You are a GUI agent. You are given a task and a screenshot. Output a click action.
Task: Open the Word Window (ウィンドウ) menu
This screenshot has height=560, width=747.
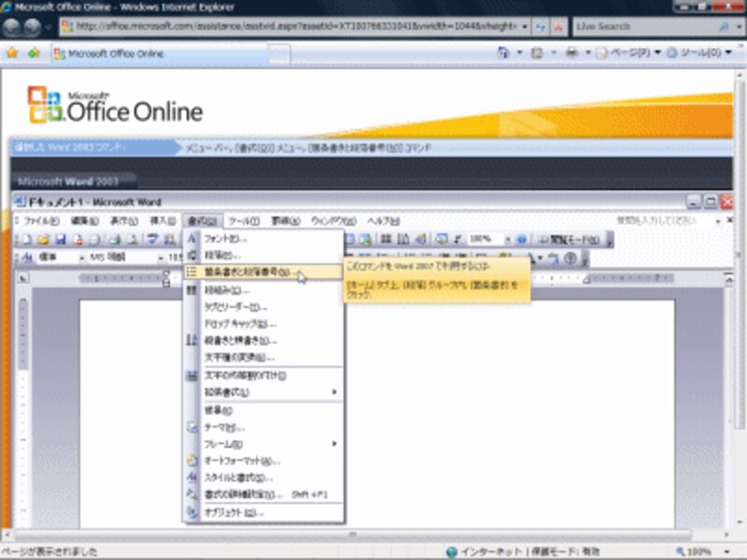(x=333, y=221)
